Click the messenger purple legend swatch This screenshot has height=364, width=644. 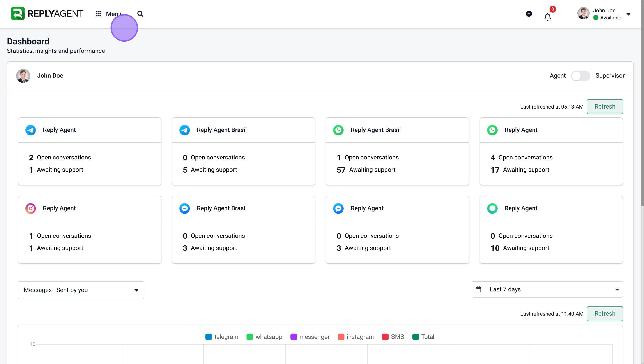pyautogui.click(x=294, y=337)
